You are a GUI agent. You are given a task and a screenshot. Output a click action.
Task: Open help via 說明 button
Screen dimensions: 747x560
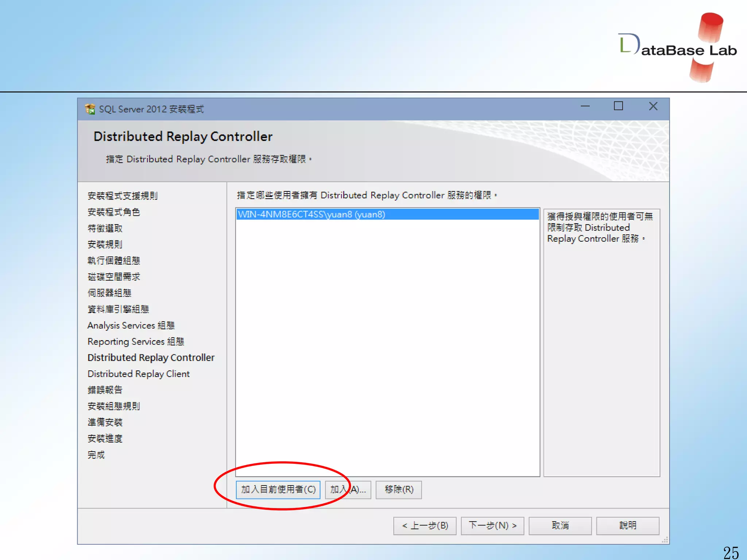628,526
